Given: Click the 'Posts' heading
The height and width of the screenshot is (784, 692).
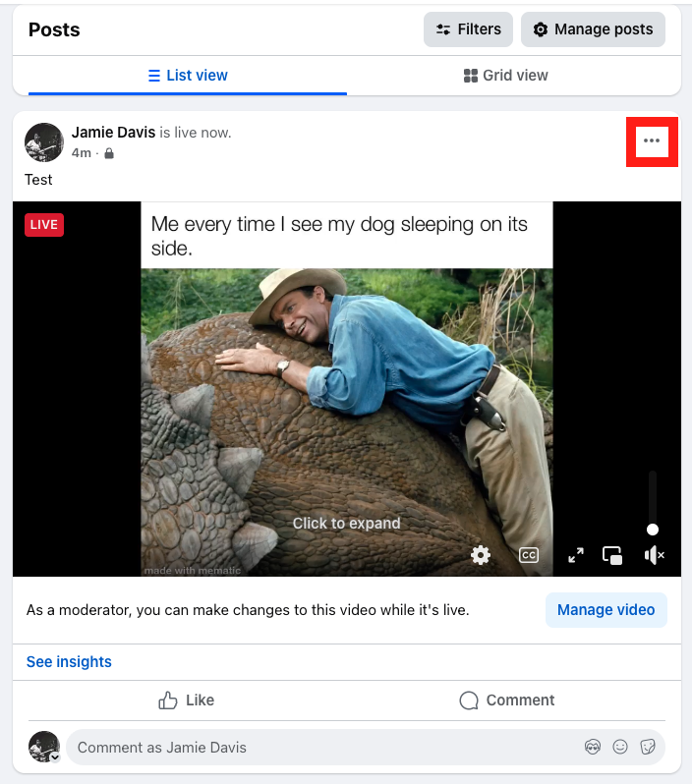Looking at the screenshot, I should coord(54,30).
